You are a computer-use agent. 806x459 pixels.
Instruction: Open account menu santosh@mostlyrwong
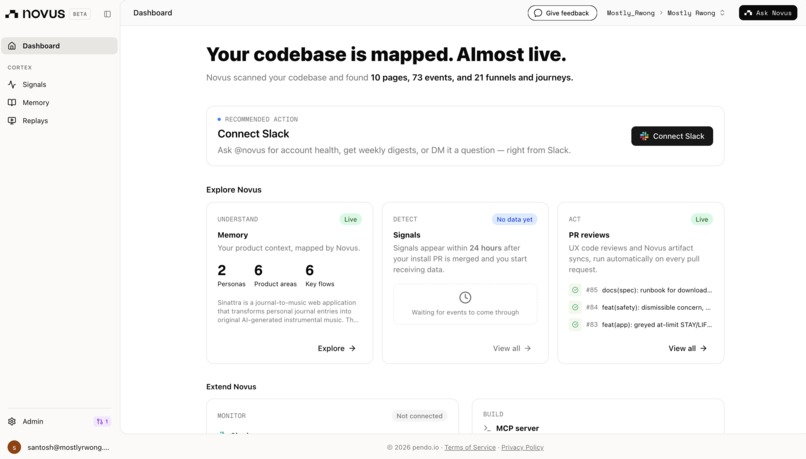[x=68, y=447]
